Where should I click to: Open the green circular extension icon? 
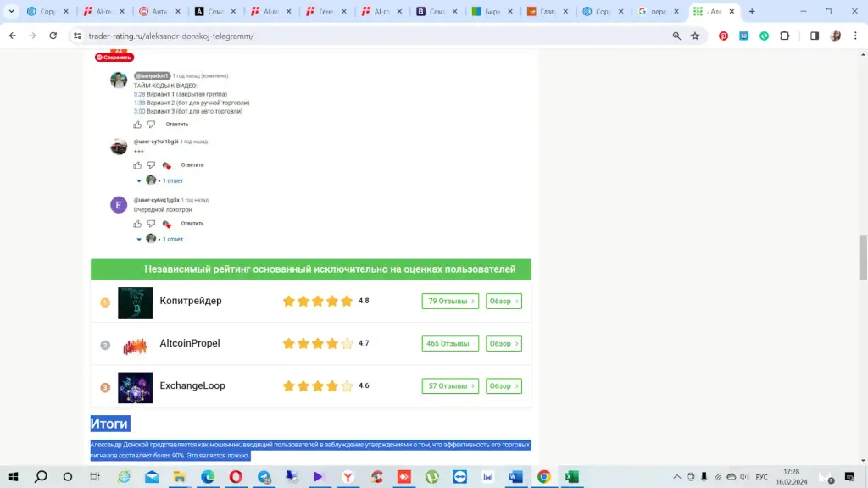(764, 36)
